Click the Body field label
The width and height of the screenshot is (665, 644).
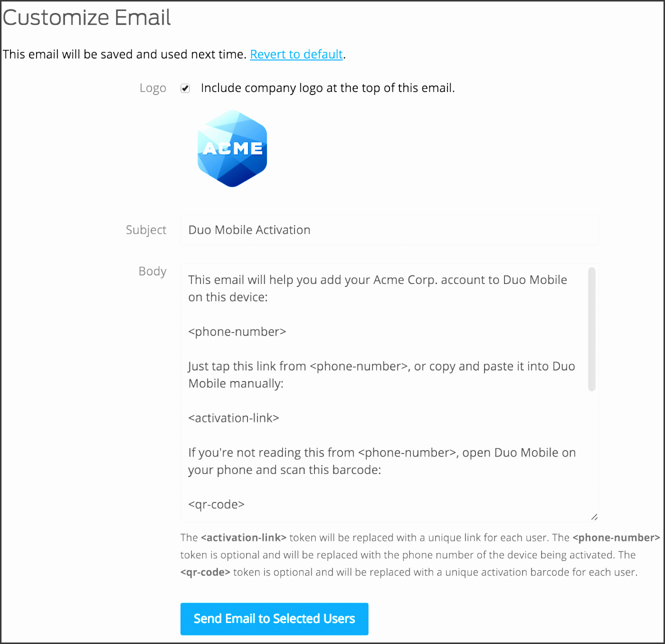point(152,271)
